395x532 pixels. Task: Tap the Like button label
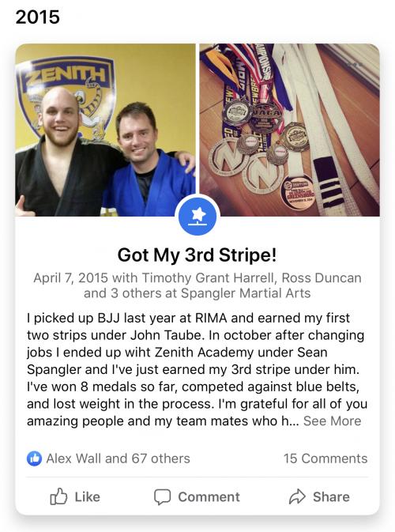[87, 497]
